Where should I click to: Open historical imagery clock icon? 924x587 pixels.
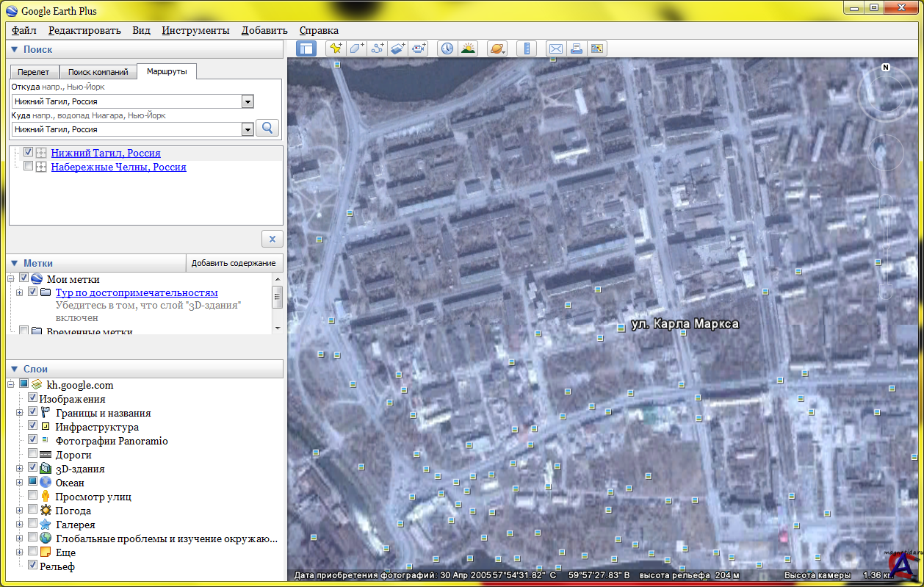[x=446, y=48]
